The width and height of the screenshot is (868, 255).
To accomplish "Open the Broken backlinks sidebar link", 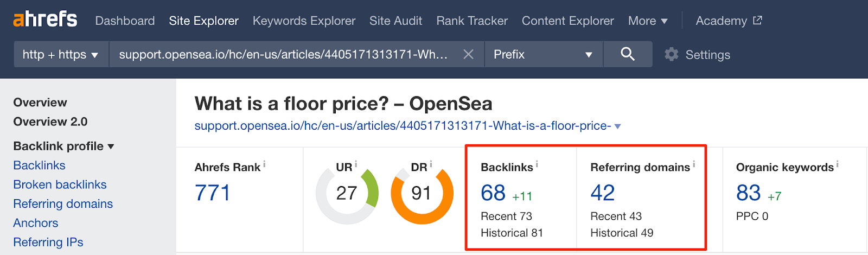I will coord(60,184).
